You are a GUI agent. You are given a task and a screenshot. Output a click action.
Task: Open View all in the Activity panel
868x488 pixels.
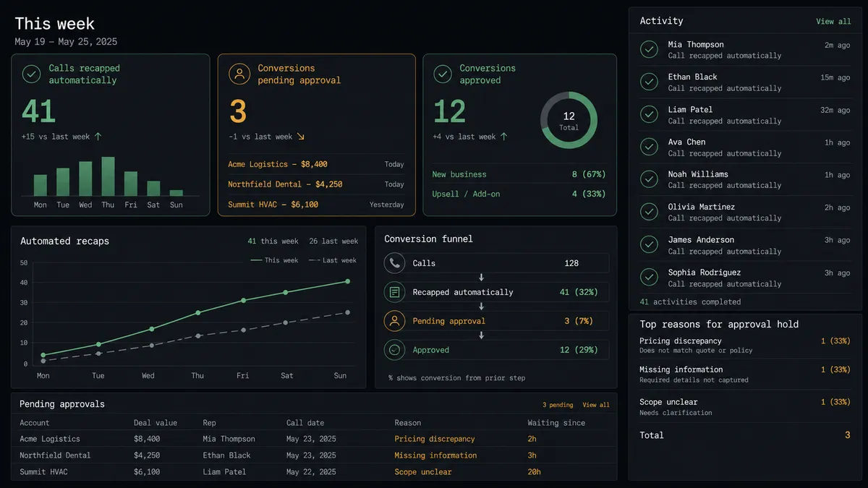point(834,22)
